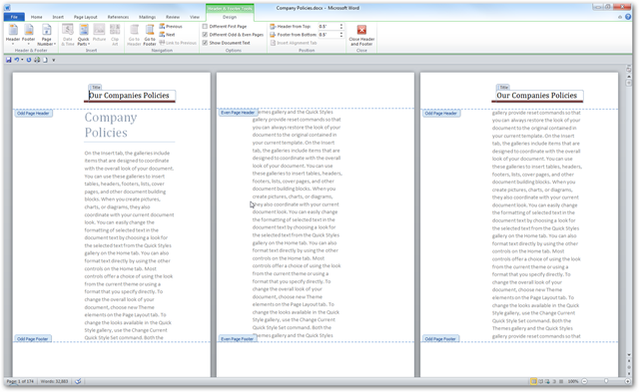Open the References tab
The height and width of the screenshot is (392, 639).
tap(118, 17)
